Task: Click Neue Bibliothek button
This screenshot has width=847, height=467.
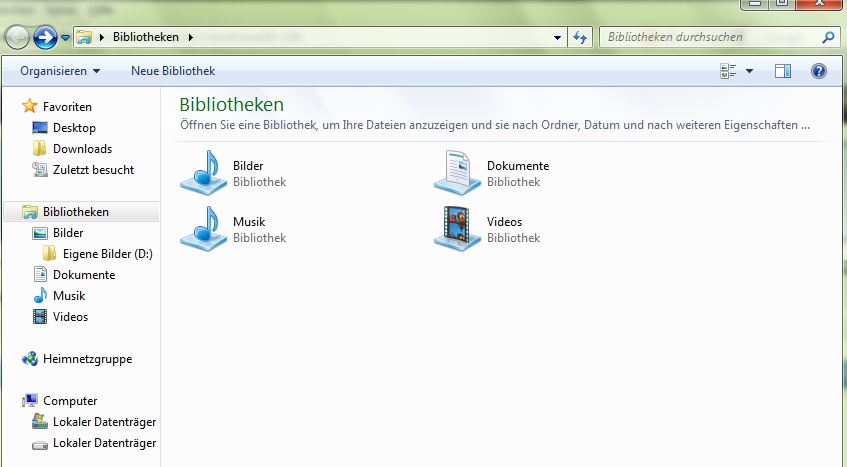Action: pos(173,71)
